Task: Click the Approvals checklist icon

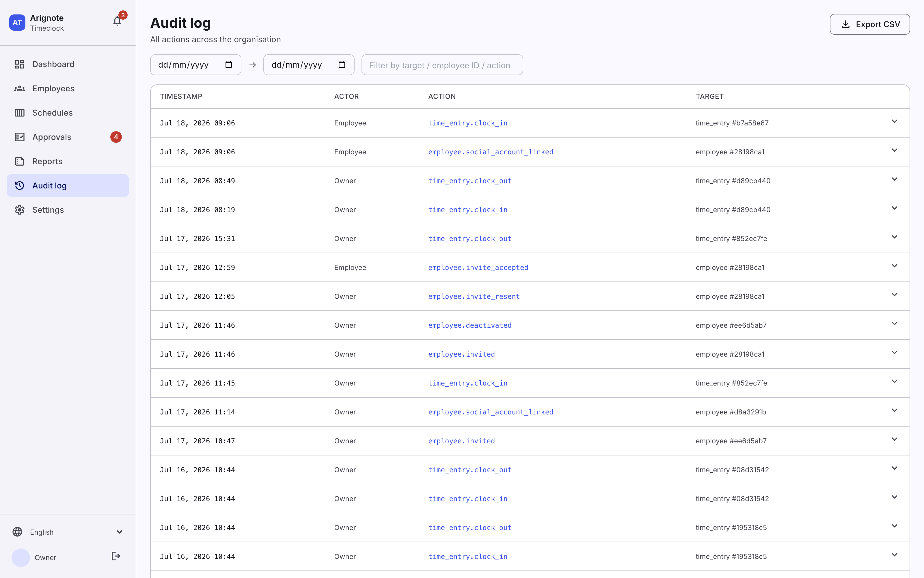Action: pos(19,137)
